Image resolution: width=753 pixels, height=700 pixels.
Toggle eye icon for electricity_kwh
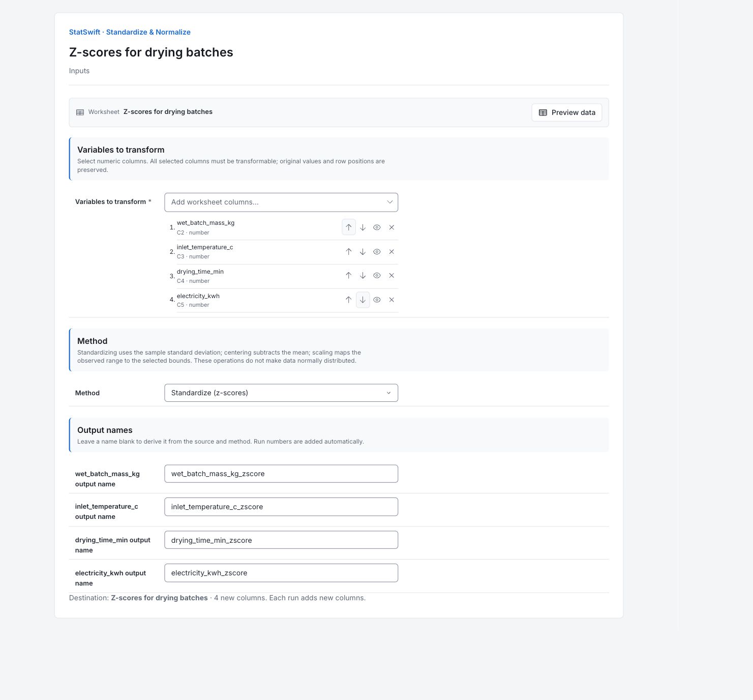(x=377, y=300)
